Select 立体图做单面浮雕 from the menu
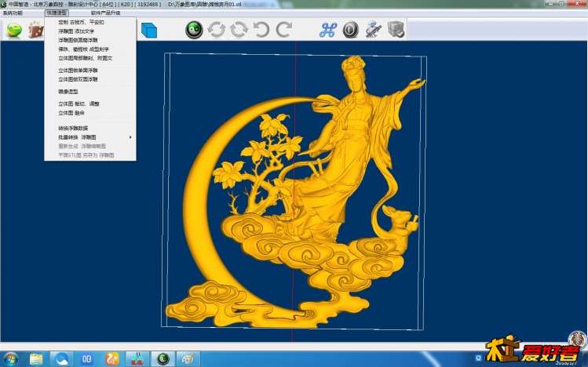 78,71
